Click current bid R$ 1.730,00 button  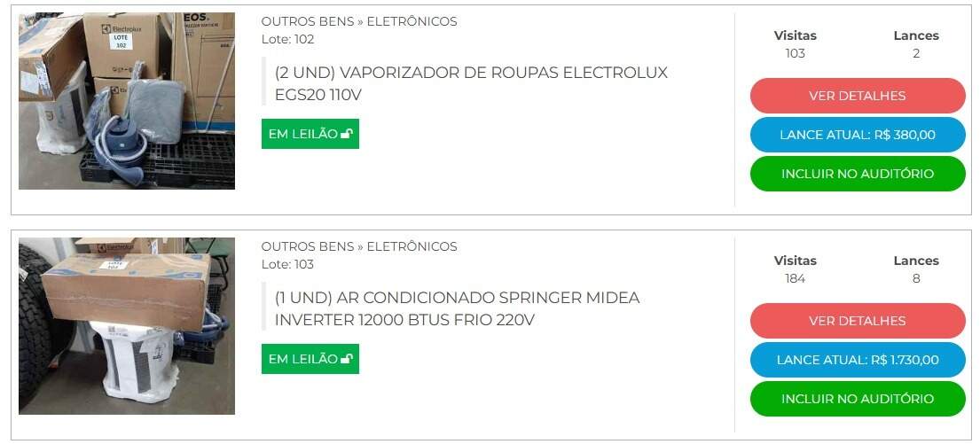858,360
